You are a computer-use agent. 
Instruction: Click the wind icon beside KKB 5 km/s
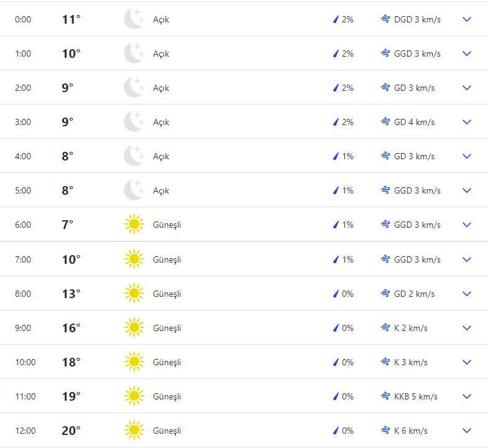pos(385,396)
